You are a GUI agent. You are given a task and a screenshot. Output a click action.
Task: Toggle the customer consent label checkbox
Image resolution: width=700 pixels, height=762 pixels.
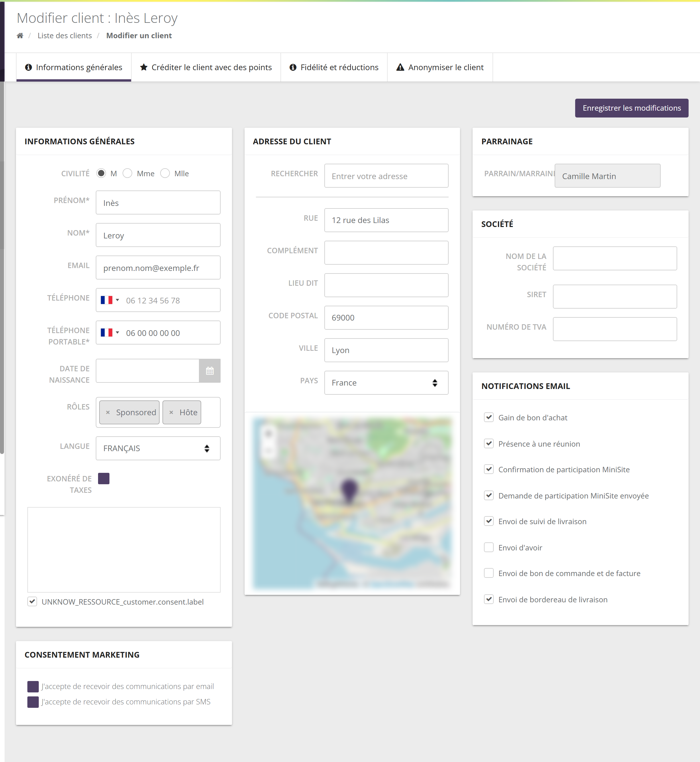[x=32, y=601]
